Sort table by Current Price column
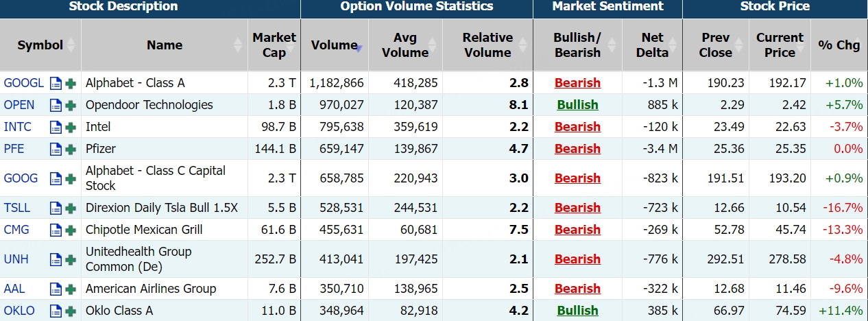Image resolution: width=868 pixels, height=321 pixels. tap(780, 45)
